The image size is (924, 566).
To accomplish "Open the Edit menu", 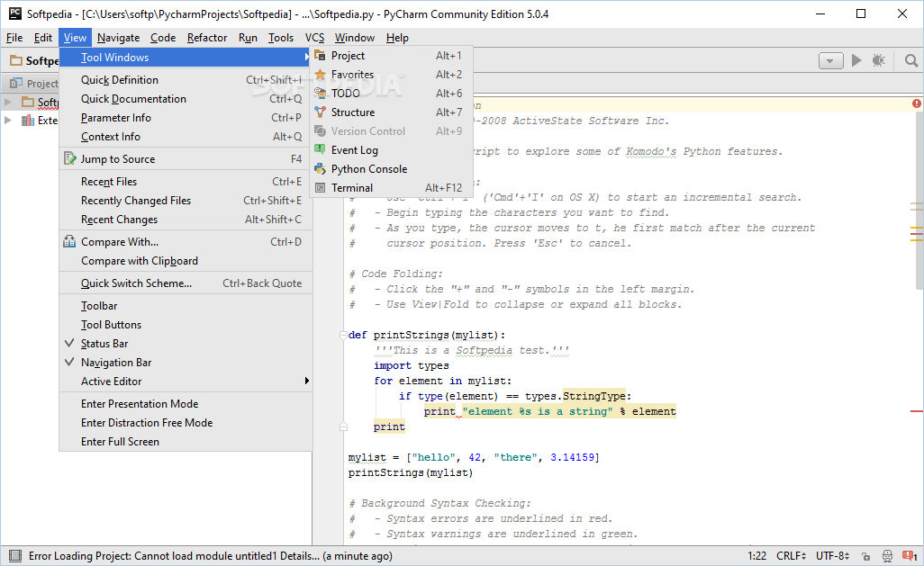I will (x=42, y=38).
